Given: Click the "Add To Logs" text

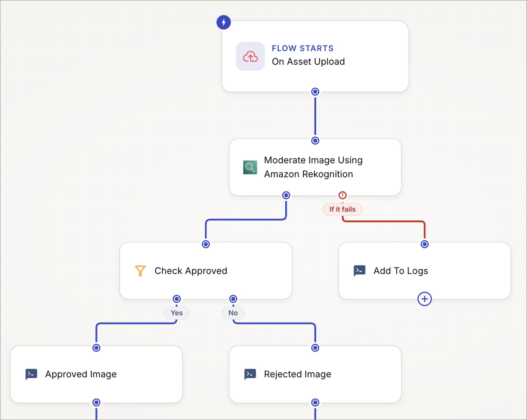Looking at the screenshot, I should pos(401,271).
